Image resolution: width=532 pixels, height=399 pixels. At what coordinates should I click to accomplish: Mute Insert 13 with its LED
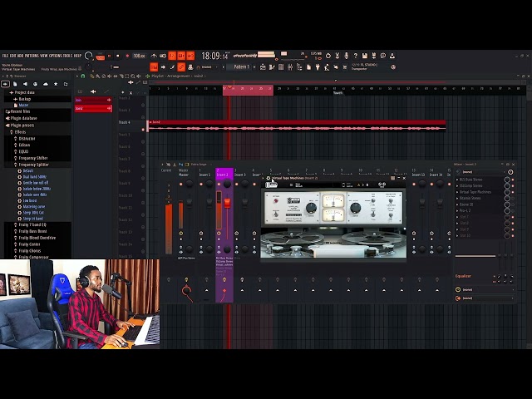click(x=414, y=185)
